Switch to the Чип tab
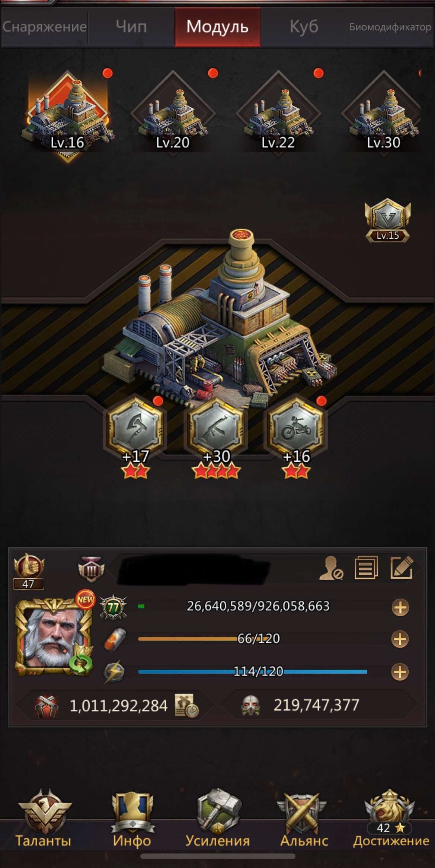 pyautogui.click(x=131, y=27)
